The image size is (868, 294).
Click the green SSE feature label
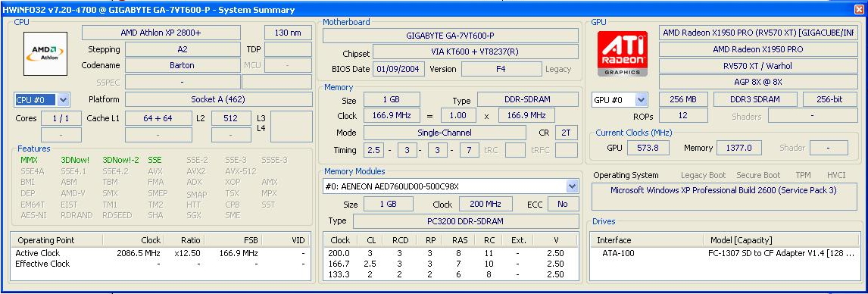(155, 160)
